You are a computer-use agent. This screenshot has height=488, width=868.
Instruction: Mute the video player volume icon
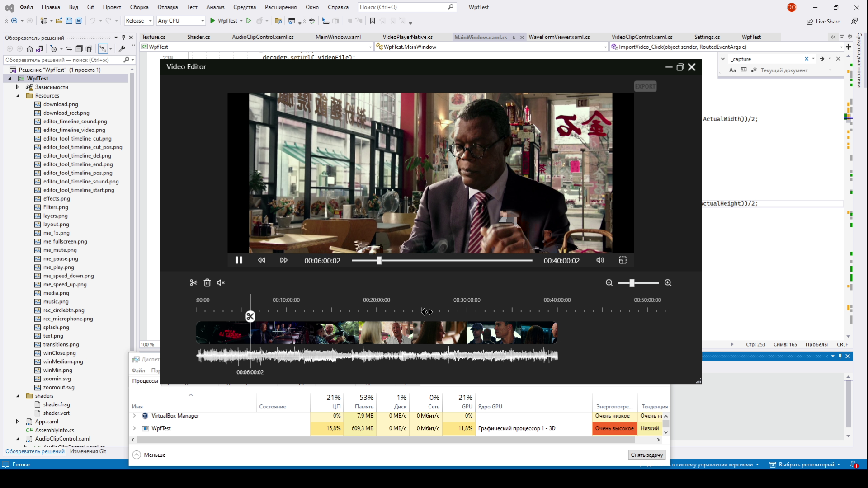pyautogui.click(x=600, y=260)
